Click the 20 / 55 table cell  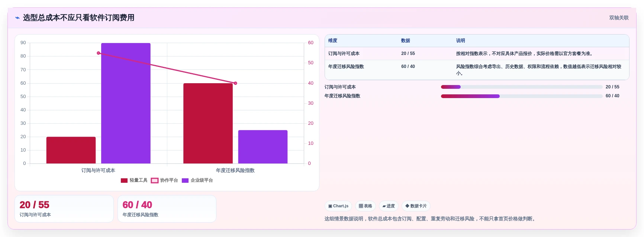tap(408, 53)
